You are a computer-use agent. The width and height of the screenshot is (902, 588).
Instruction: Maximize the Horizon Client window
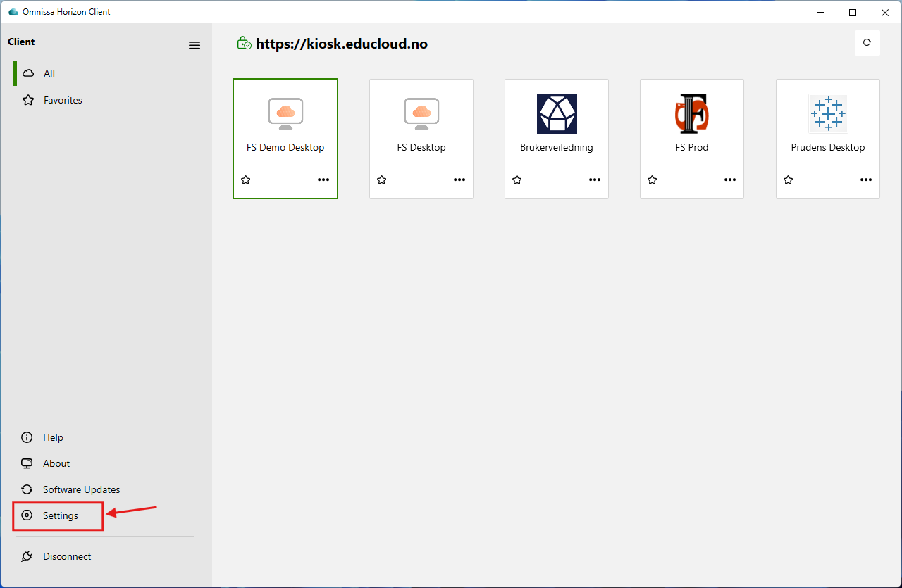click(853, 12)
